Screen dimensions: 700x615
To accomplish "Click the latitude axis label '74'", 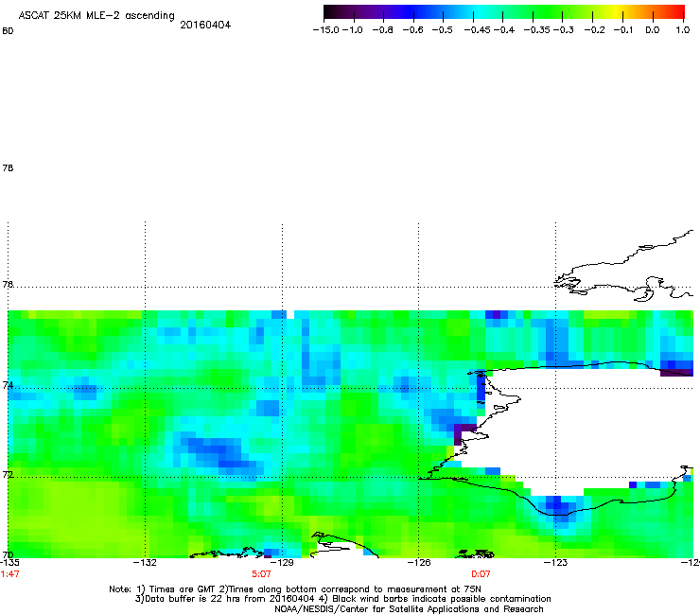I will click(8, 385).
